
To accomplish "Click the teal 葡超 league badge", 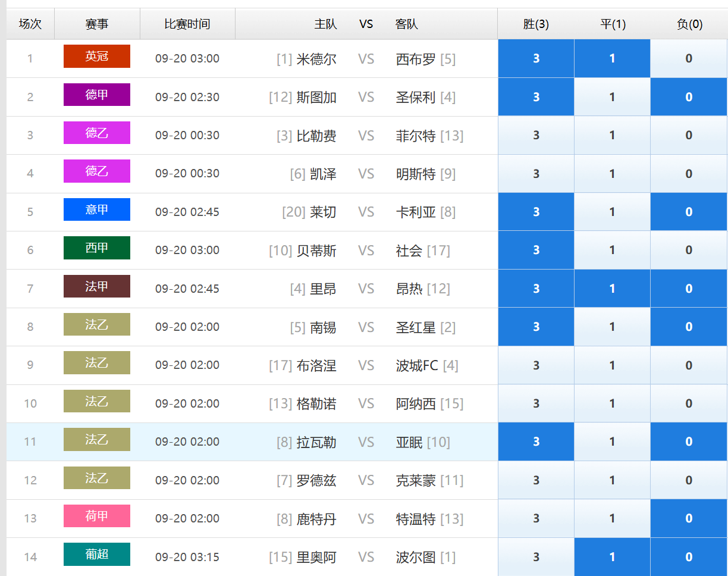I will tap(97, 555).
